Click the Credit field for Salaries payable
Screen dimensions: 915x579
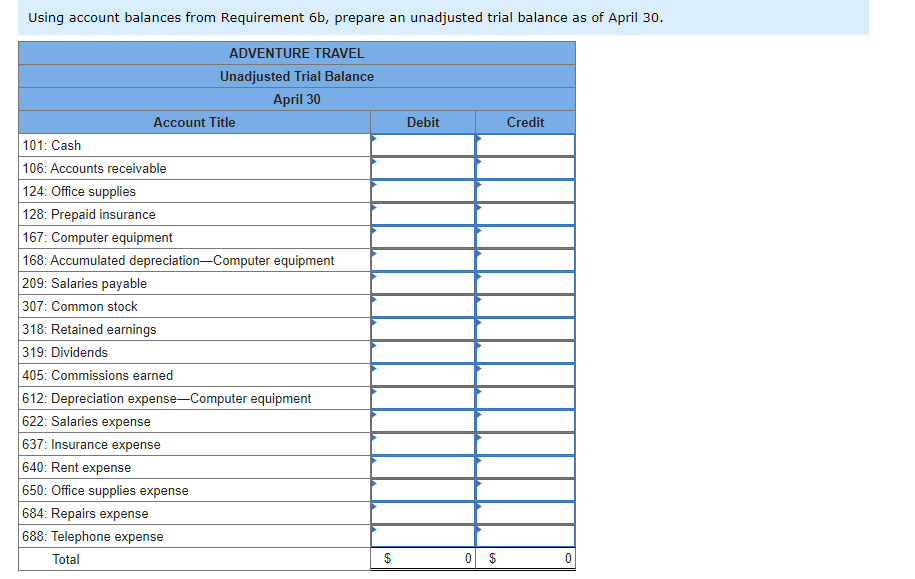tap(525, 283)
